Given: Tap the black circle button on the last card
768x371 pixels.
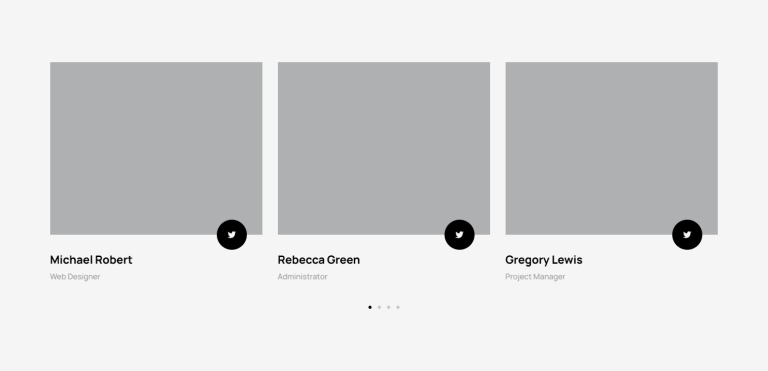Looking at the screenshot, I should [687, 235].
